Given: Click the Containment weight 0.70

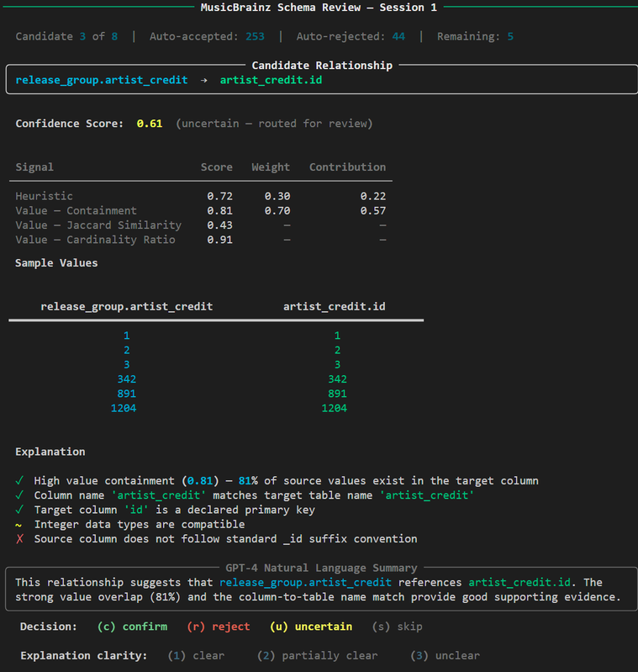Looking at the screenshot, I should pyautogui.click(x=277, y=211).
